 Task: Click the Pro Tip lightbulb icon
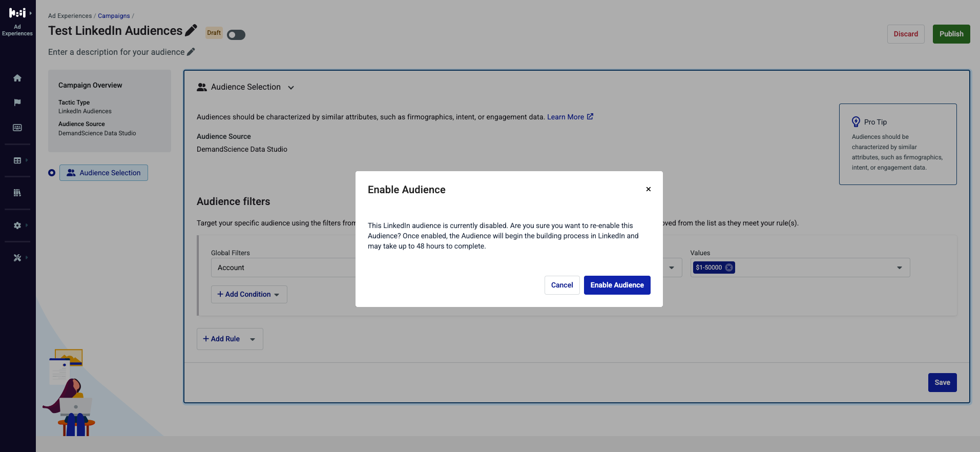coord(856,122)
